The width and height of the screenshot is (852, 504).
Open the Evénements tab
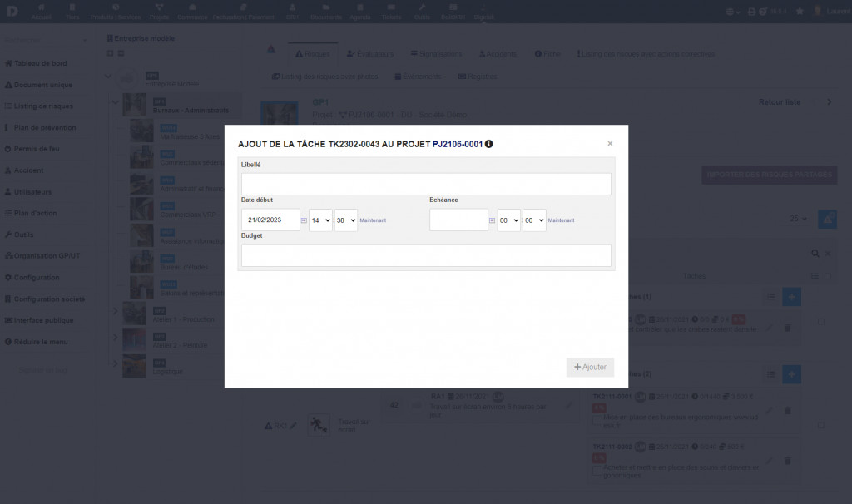tap(419, 77)
